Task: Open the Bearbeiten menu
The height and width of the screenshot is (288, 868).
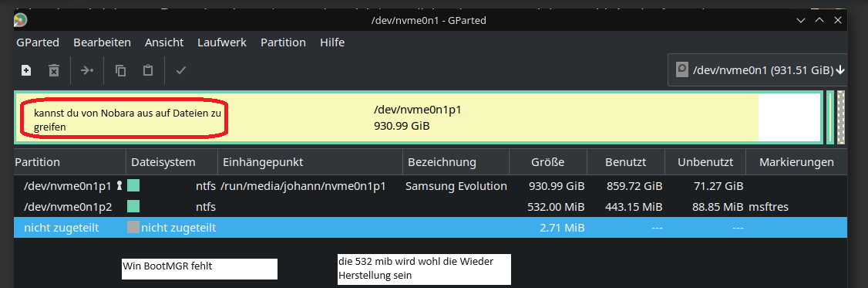Action: click(x=102, y=42)
